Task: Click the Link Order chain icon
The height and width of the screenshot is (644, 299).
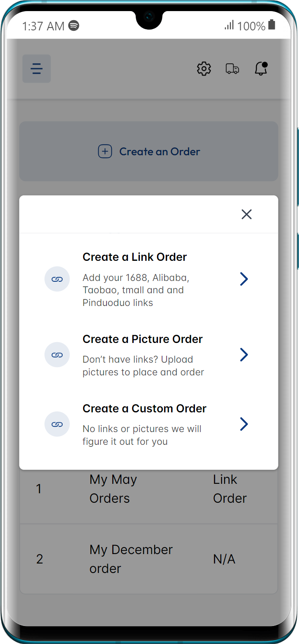Action: click(x=57, y=279)
